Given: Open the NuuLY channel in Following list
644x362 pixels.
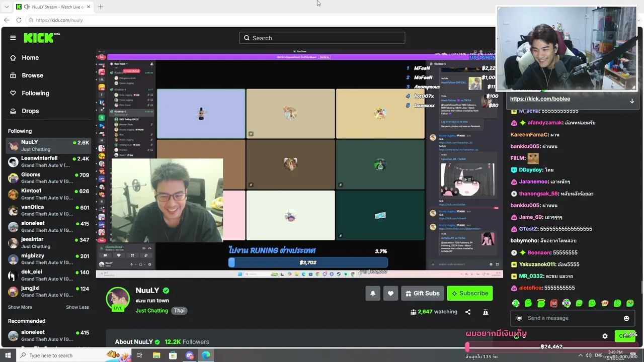Looking at the screenshot, I should coord(49,145).
